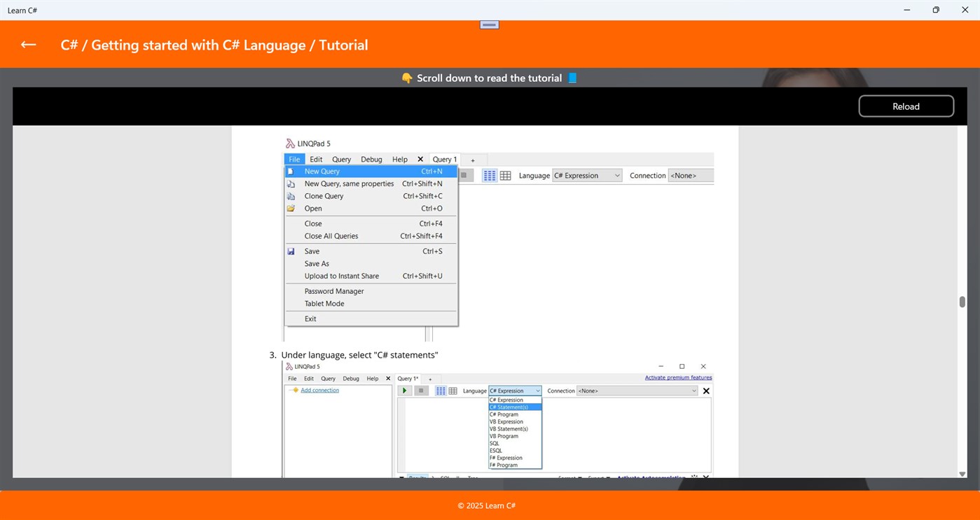Click the Activate premium features link
980x520 pixels.
pyautogui.click(x=678, y=377)
